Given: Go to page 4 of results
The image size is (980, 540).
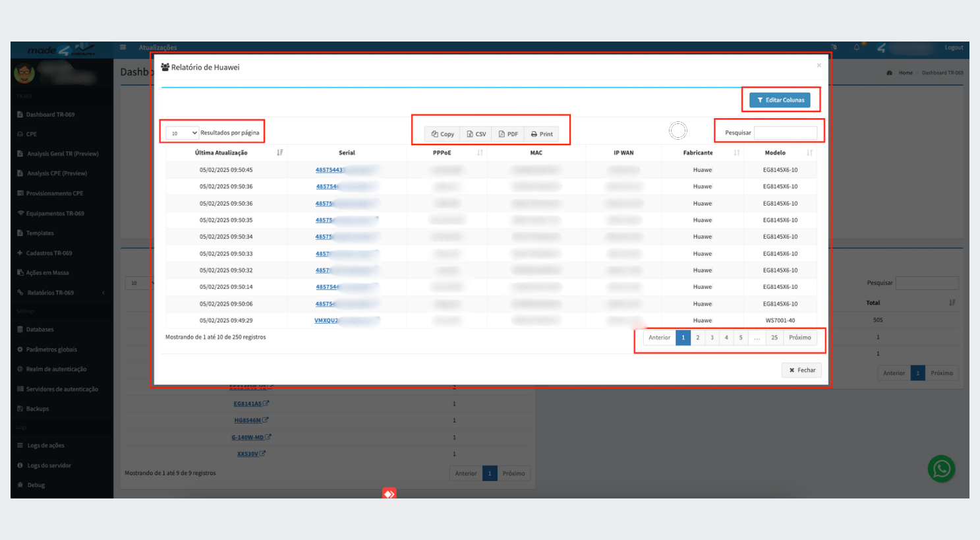Looking at the screenshot, I should (x=726, y=338).
